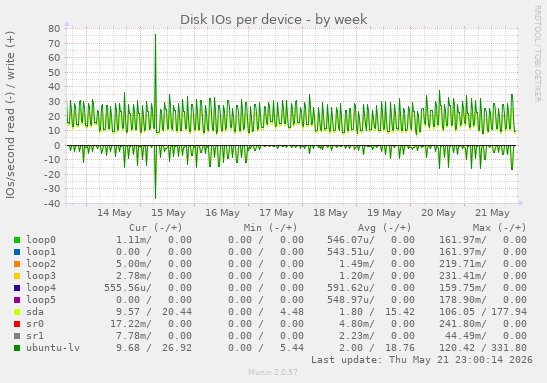The height and width of the screenshot is (383, 547).
Task: Select the sda legend label
Action: click(x=35, y=312)
